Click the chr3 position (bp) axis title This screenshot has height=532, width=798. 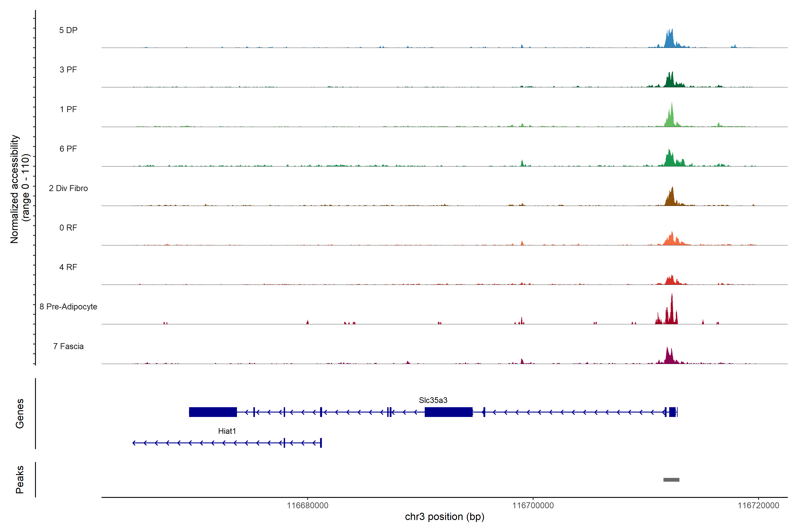point(444,517)
